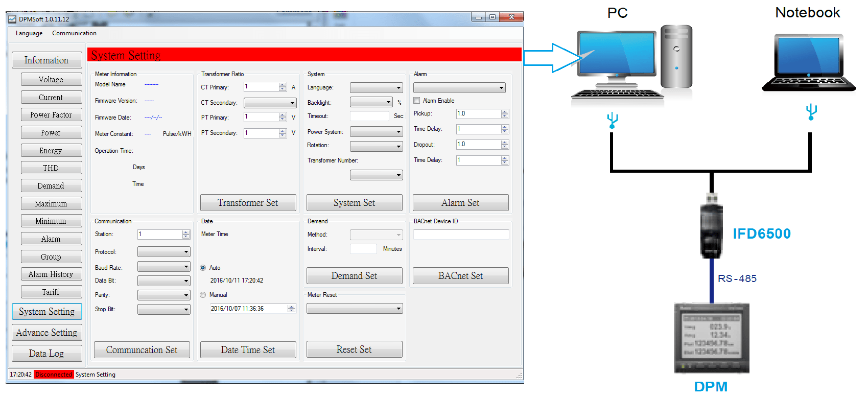Open the Language menu
The image size is (868, 396).
click(x=29, y=33)
